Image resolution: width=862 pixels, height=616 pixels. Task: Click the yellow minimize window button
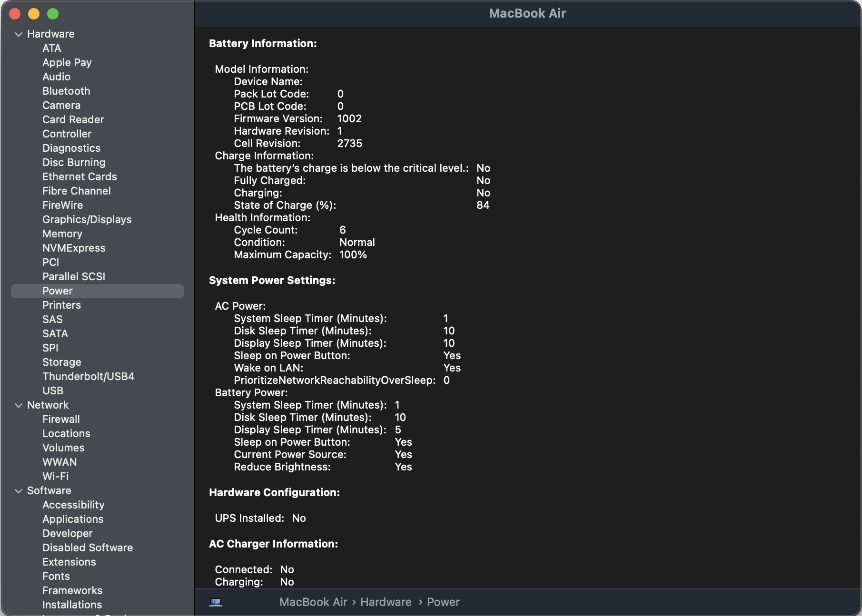coord(34,14)
